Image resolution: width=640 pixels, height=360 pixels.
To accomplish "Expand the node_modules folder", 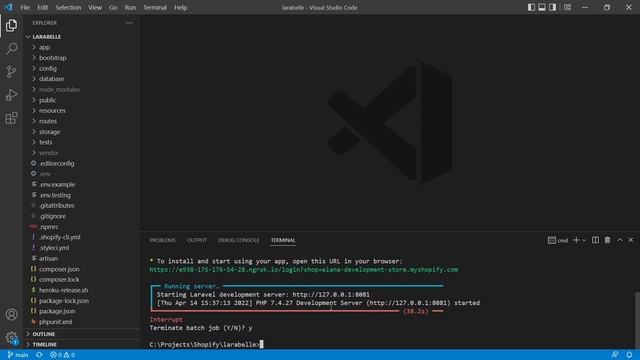I will (82, 89).
